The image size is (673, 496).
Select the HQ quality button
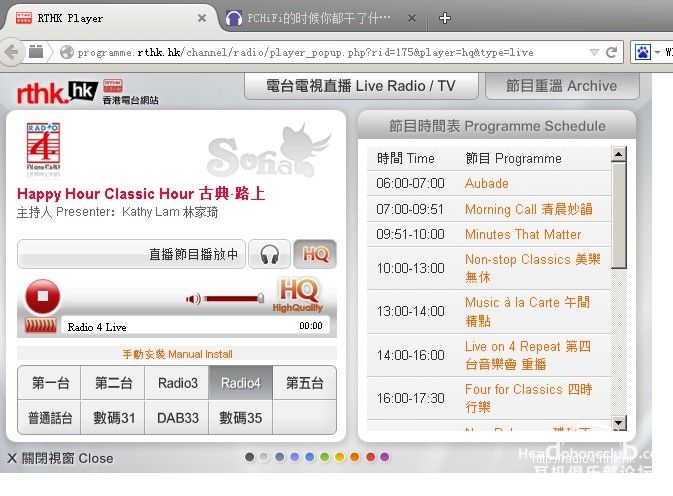pyautogui.click(x=315, y=254)
